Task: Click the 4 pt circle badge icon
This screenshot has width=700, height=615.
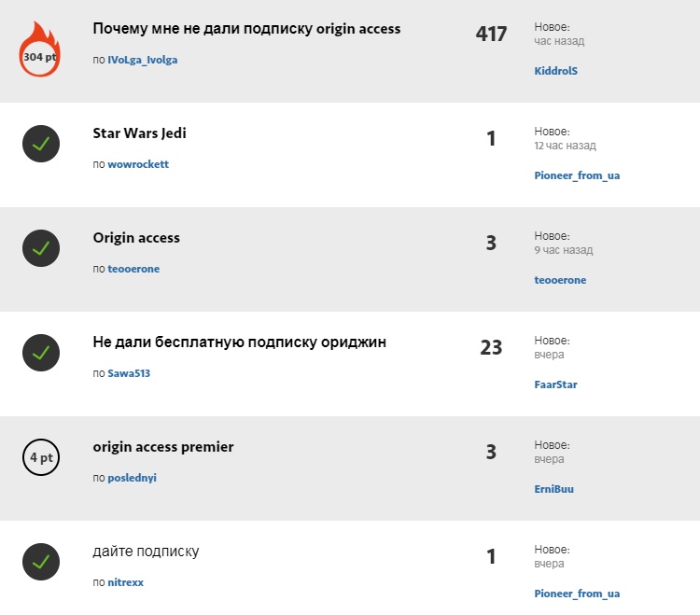Action: tap(41, 458)
